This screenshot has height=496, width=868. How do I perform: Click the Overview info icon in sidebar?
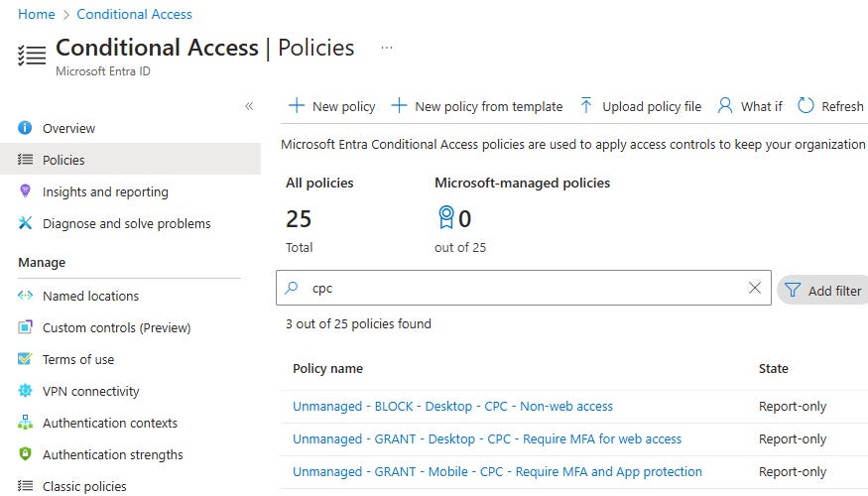[26, 128]
